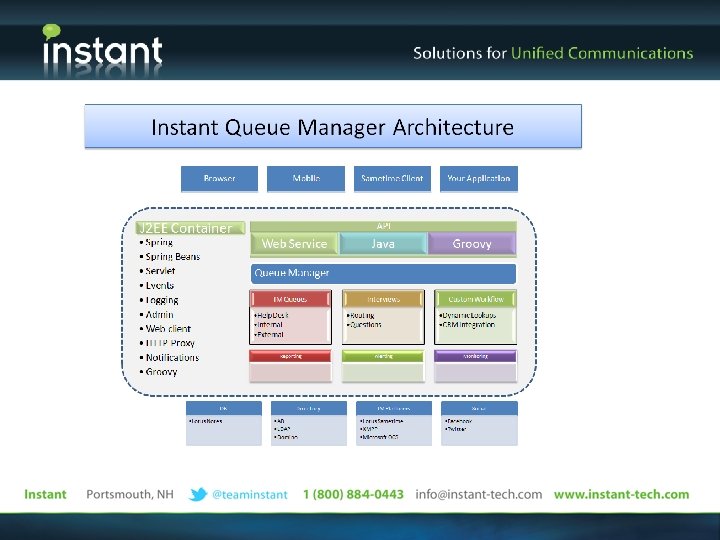
Task: Select the Your Application box
Action: click(x=479, y=179)
